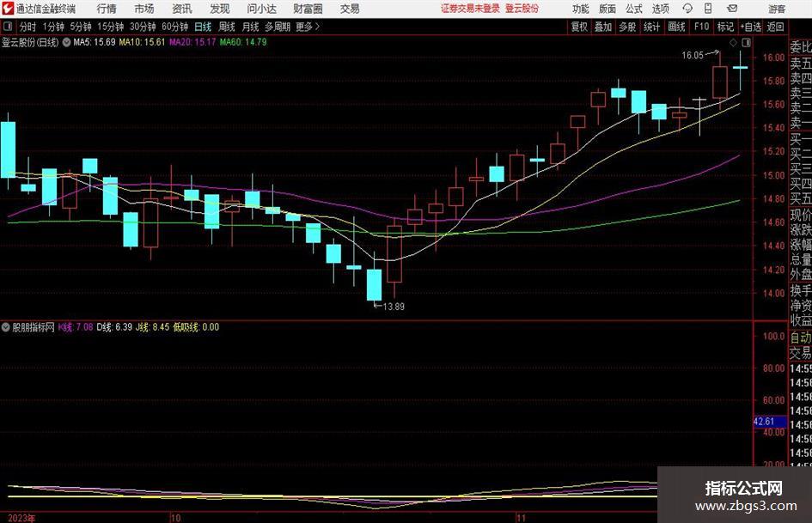Screen dimensions: 812x523
Task: Open the 多周期 multi-period view
Action: (x=278, y=27)
